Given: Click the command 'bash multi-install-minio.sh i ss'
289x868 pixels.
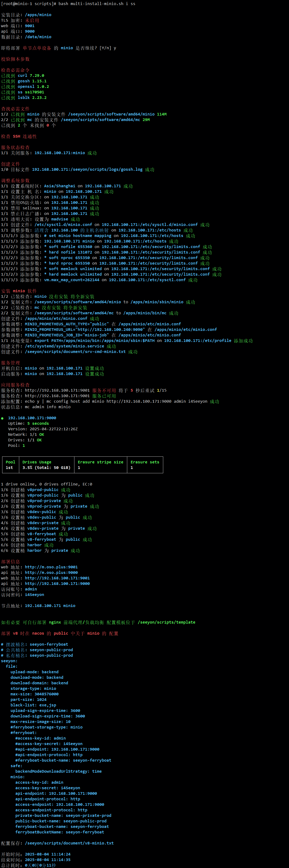Looking at the screenshot, I should click(x=97, y=4).
